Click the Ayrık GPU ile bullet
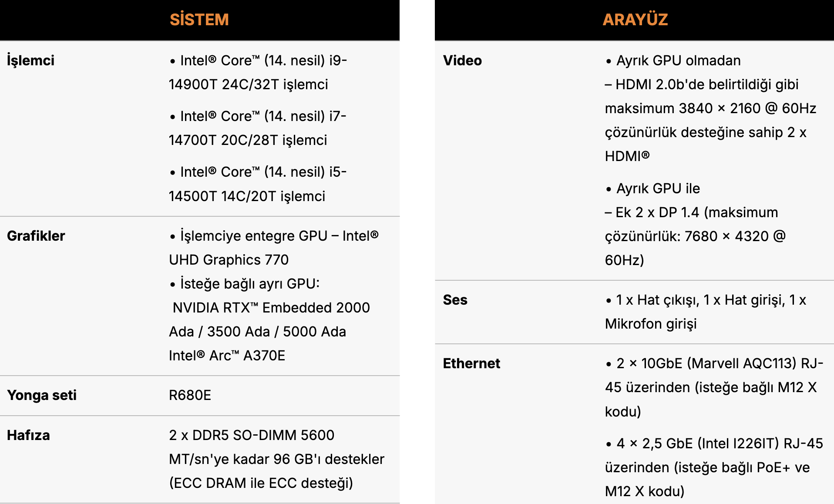Screen dimensions: 834x504 [x=652, y=188]
